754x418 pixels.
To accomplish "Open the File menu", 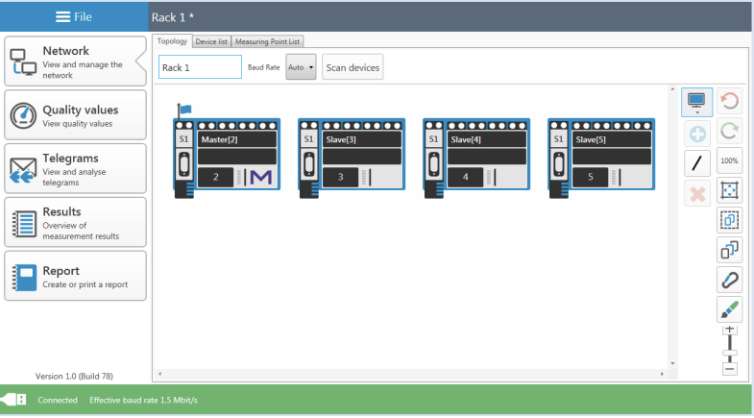I will tap(74, 16).
